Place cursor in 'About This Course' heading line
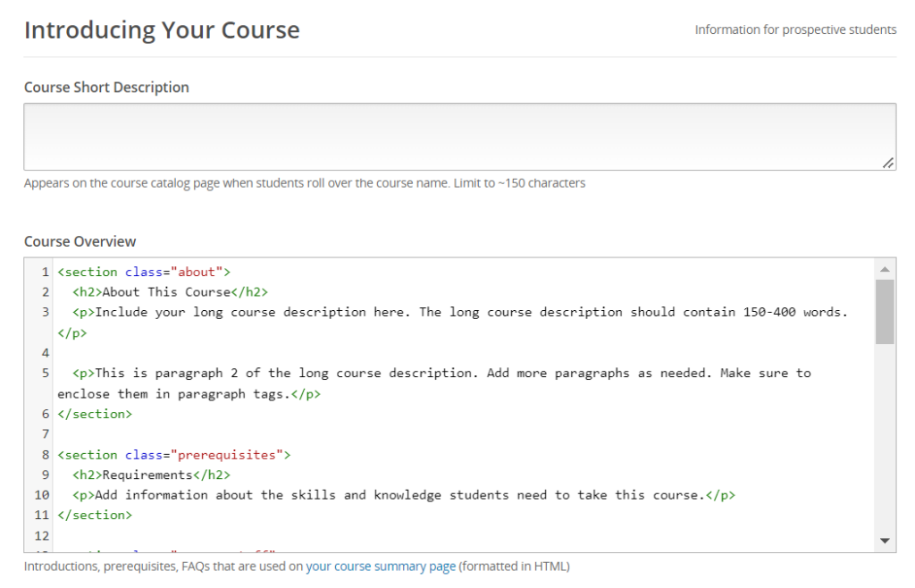The width and height of the screenshot is (915, 588). (x=170, y=292)
